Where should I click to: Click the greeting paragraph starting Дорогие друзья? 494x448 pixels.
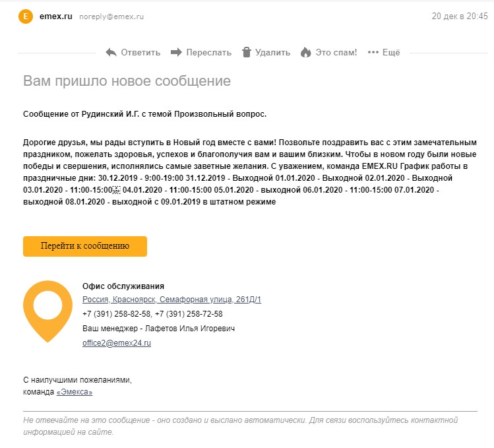point(250,172)
